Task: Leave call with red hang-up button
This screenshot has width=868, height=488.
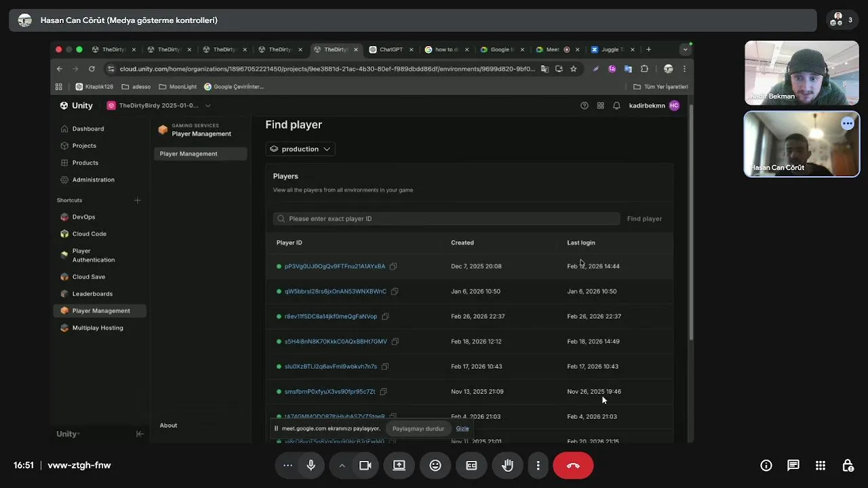Action: click(573, 465)
